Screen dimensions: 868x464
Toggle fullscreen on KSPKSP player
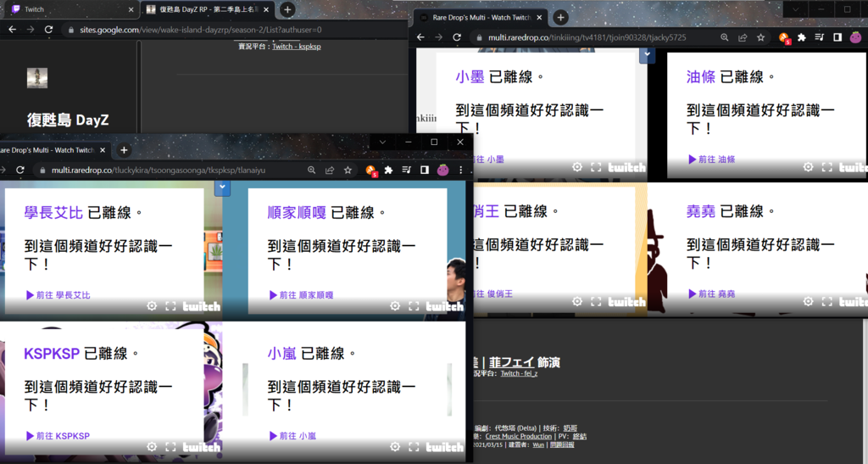[x=170, y=447]
